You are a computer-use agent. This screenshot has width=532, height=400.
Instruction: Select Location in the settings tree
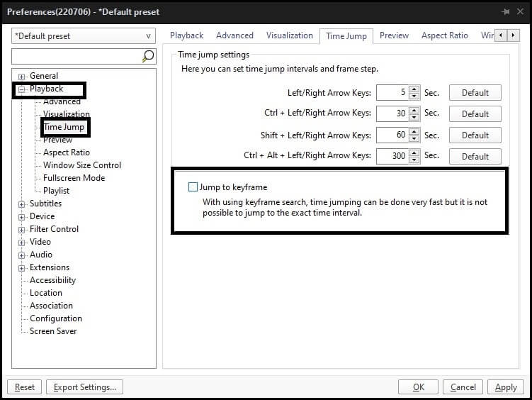(x=46, y=293)
